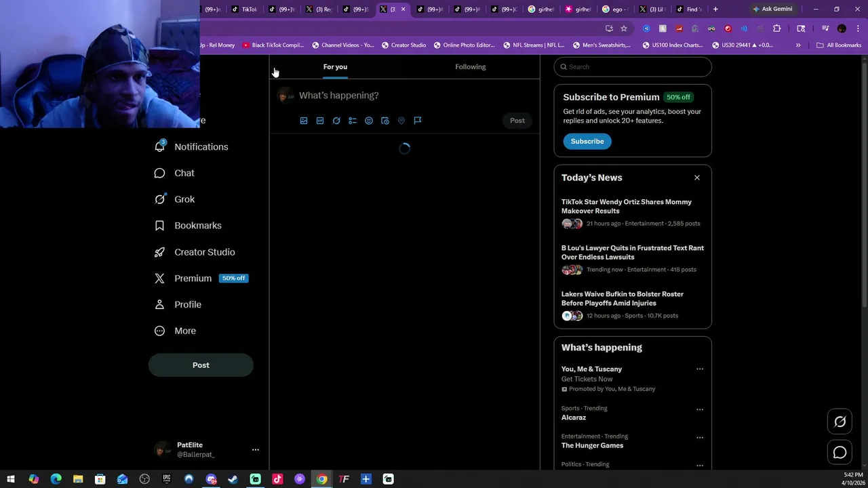Open the GIF picker in composer
Viewport: 868px width, 488px height.
click(320, 121)
